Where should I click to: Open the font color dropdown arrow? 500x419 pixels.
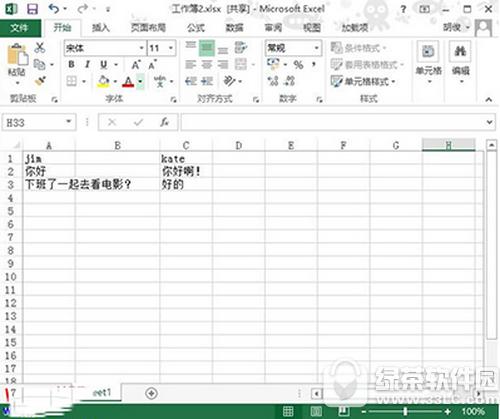[140, 81]
